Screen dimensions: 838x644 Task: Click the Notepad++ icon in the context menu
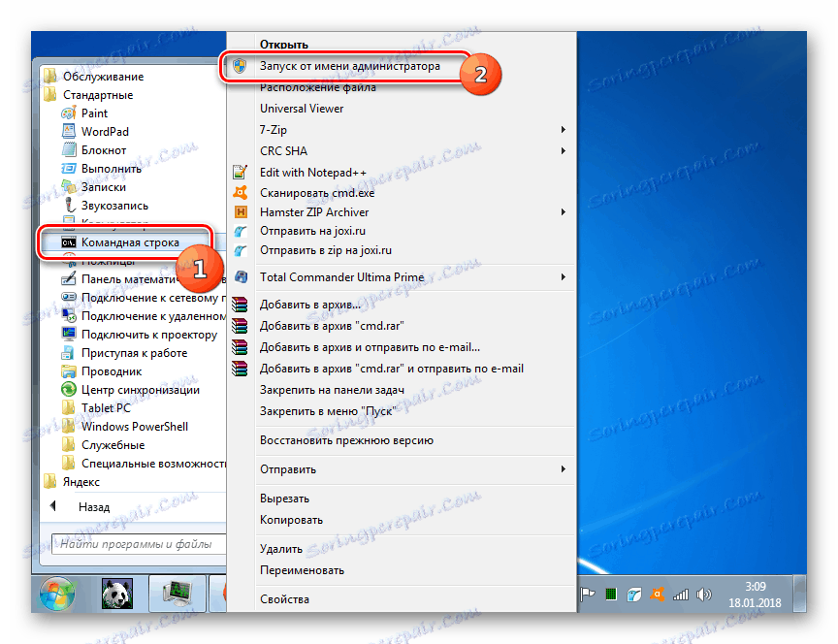(x=240, y=172)
